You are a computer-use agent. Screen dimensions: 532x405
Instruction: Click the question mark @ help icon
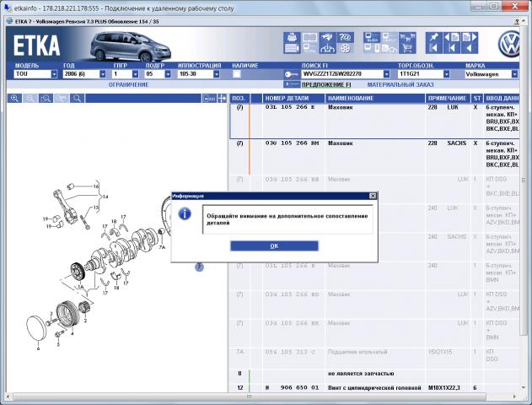point(345,37)
